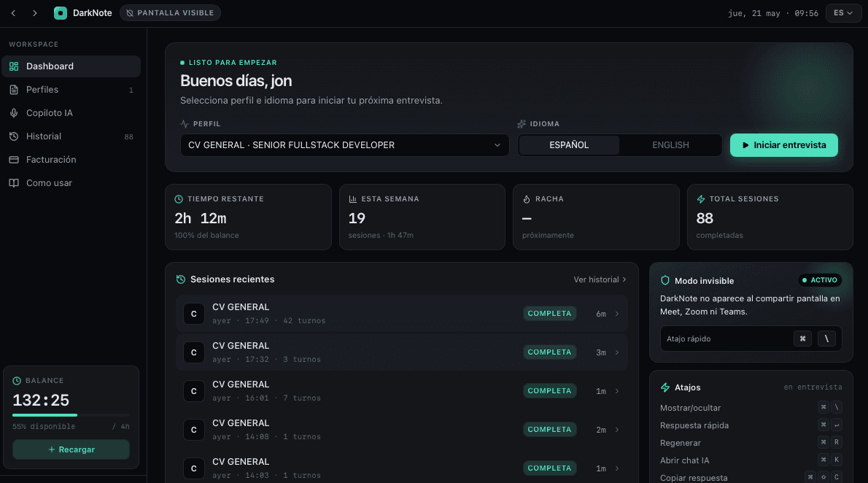
Task: Click the C avatar of the 14:08 session
Action: [x=194, y=430]
